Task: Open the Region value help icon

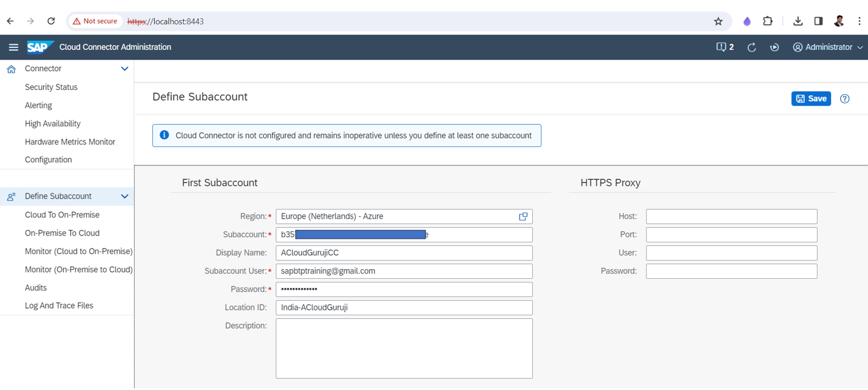Action: coord(523,217)
